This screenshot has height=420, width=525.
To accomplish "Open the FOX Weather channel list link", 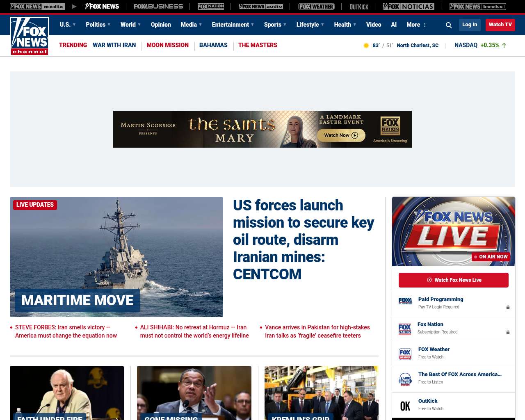I will pyautogui.click(x=434, y=349).
